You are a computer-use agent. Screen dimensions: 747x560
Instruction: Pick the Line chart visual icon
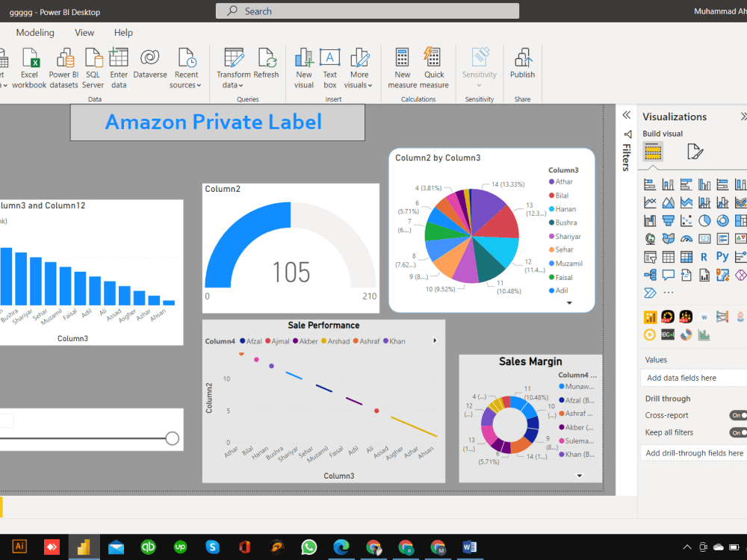(x=649, y=202)
